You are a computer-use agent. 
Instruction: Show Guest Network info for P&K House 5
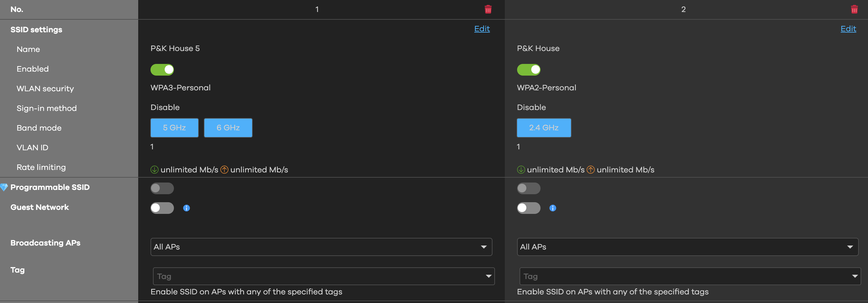pyautogui.click(x=186, y=208)
